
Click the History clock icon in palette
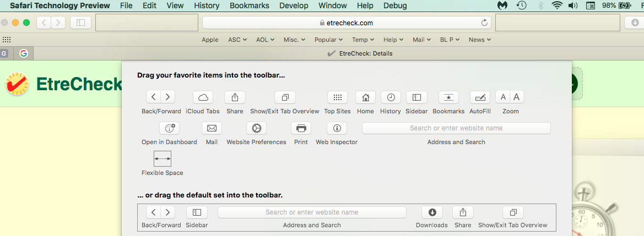391,97
